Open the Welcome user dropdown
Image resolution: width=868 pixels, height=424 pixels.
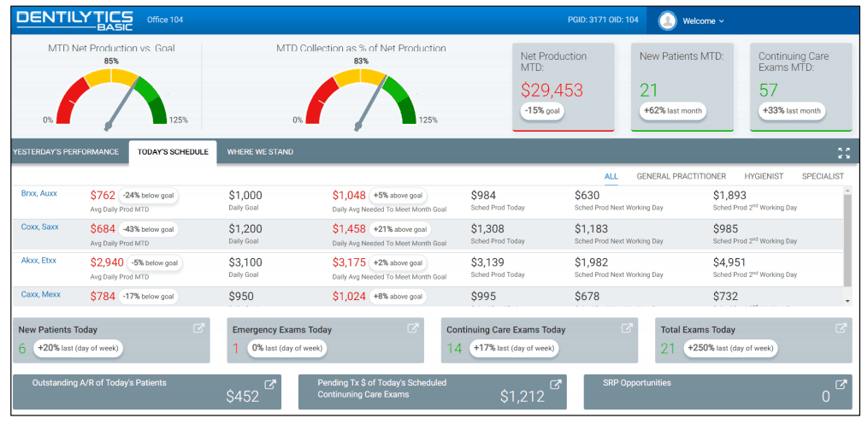click(703, 21)
